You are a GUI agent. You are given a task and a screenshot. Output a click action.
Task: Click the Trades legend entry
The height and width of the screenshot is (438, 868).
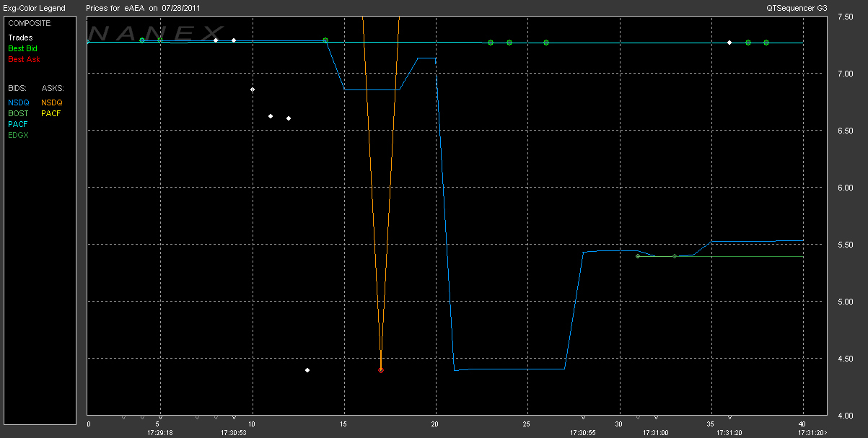(x=20, y=38)
